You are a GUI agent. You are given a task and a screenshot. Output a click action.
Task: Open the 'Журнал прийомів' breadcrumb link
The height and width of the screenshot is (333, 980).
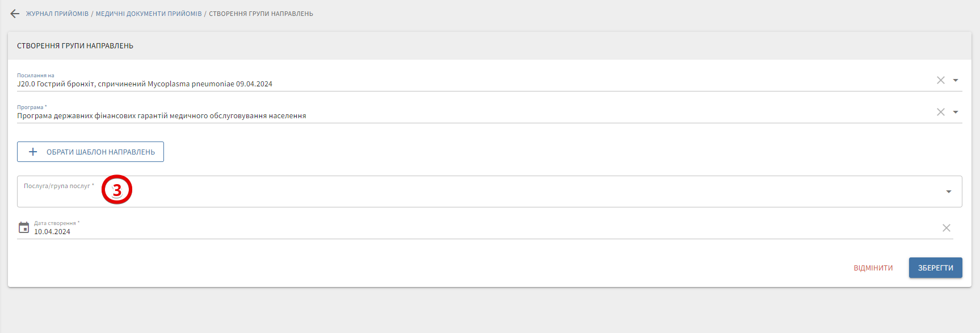[x=57, y=14]
